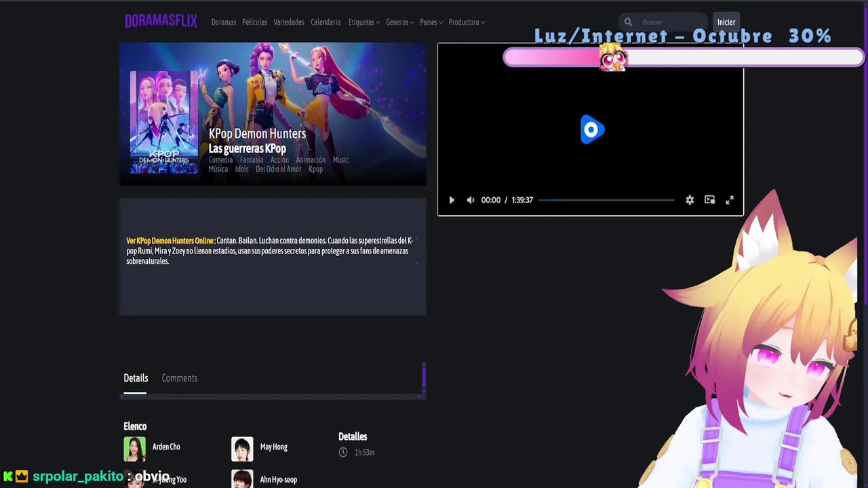Toggle picture-in-picture mode

[709, 200]
